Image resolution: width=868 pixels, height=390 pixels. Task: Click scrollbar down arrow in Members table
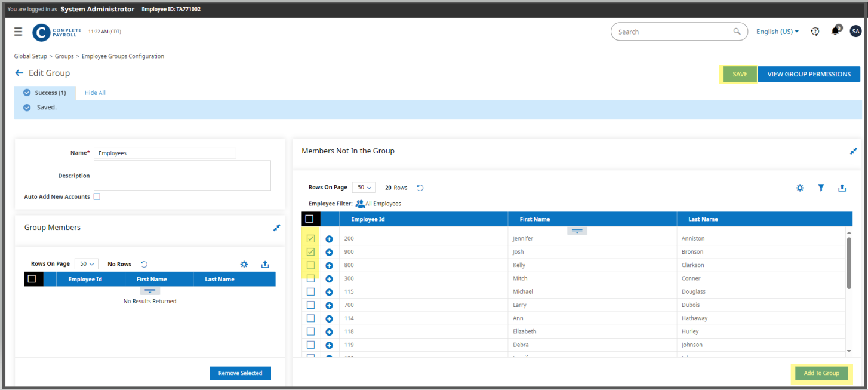(849, 351)
